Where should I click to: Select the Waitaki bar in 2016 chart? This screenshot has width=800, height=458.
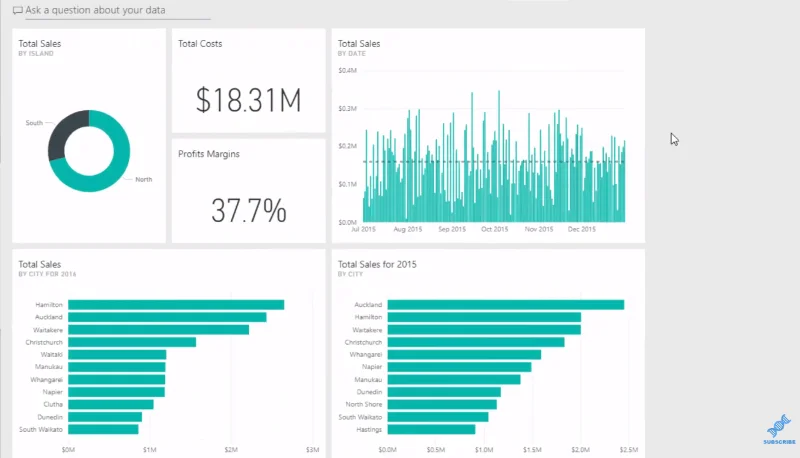click(117, 354)
